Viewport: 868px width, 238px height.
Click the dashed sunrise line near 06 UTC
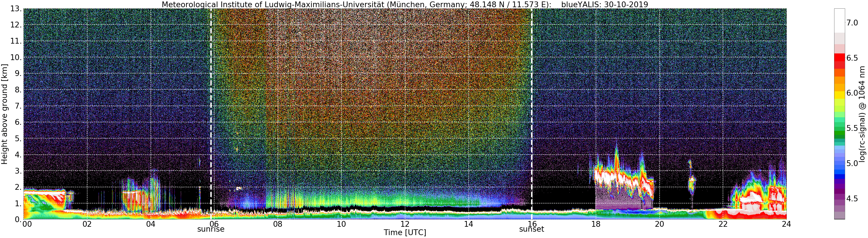(x=211, y=114)
